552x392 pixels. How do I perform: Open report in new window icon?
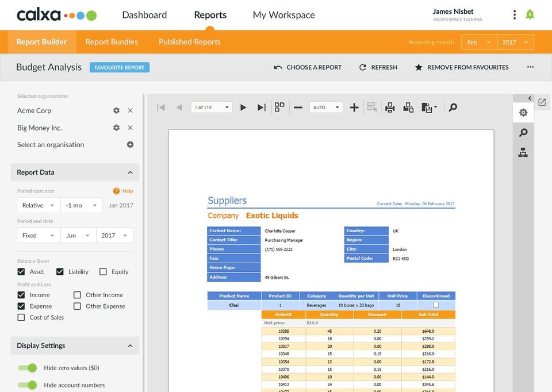(542, 102)
